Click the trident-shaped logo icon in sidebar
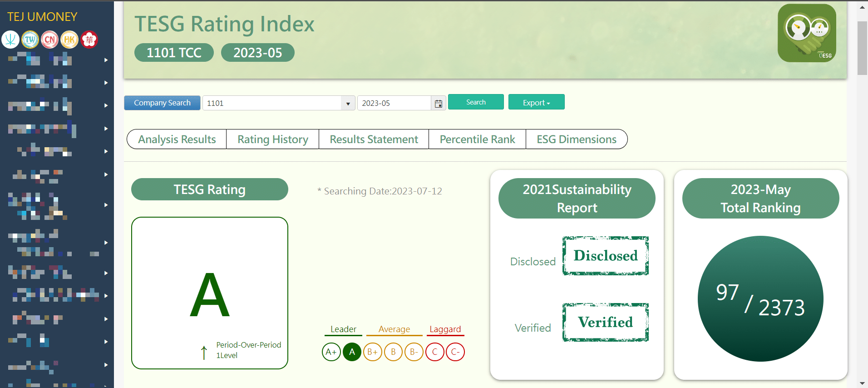The image size is (868, 388). [10, 40]
